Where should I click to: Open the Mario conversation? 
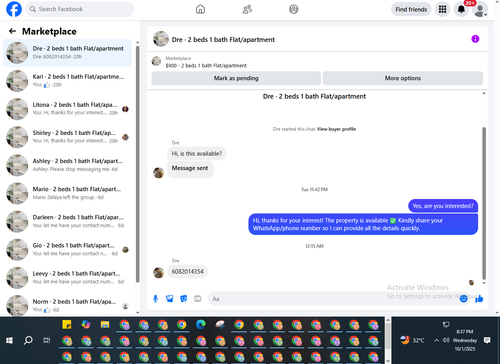click(67, 193)
